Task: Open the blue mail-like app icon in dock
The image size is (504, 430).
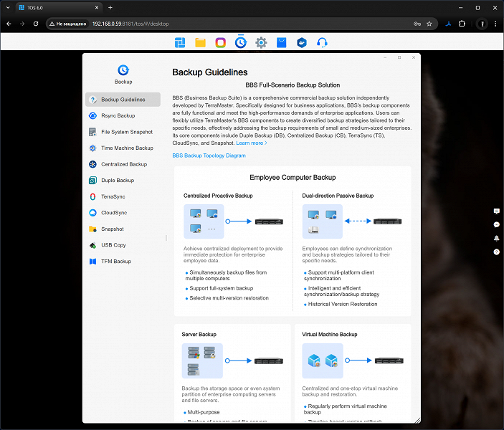Action: click(x=282, y=42)
